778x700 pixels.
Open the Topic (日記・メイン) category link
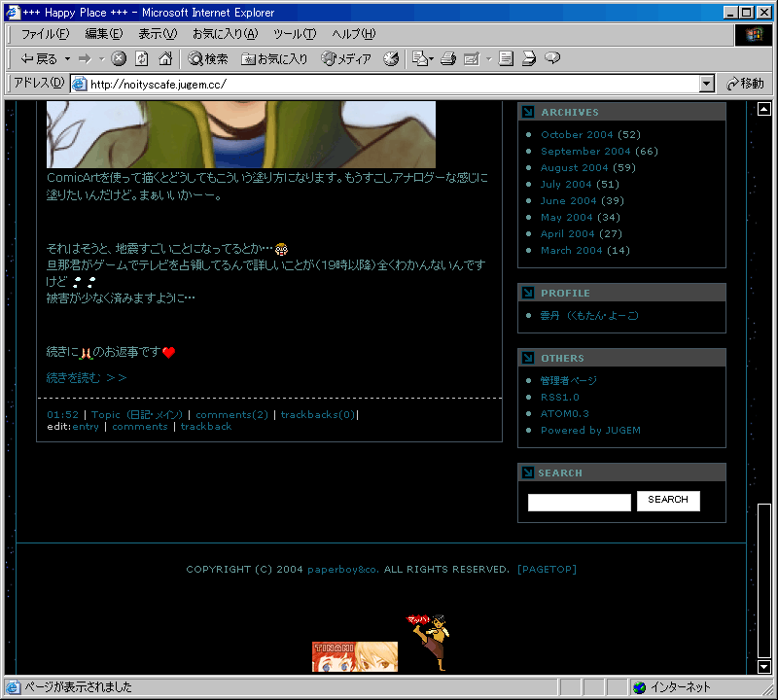point(137,415)
